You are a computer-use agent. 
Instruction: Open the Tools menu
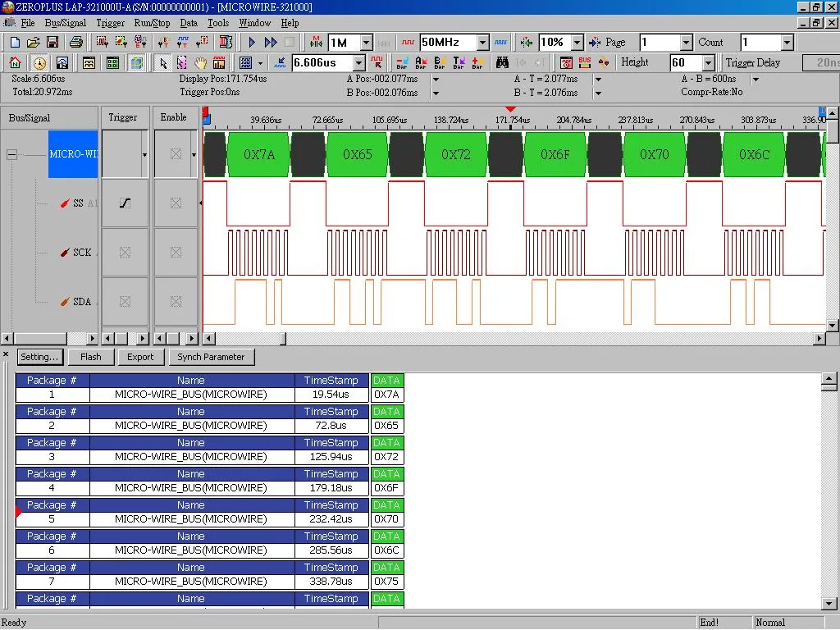[218, 23]
